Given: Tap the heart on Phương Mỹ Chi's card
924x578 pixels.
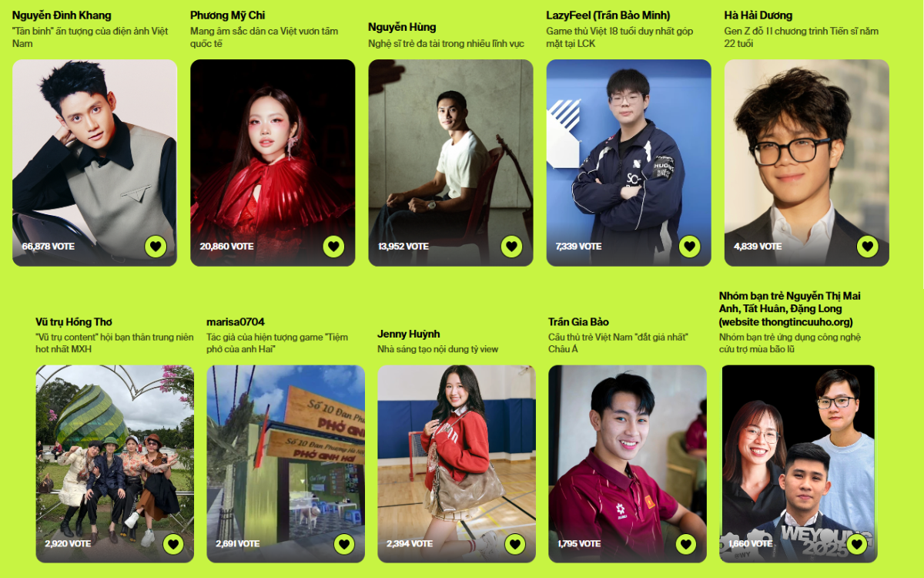Looking at the screenshot, I should [x=333, y=247].
